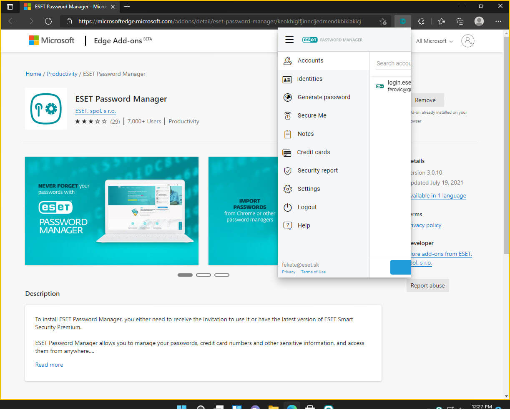Click the star rating of the add-on

(91, 122)
